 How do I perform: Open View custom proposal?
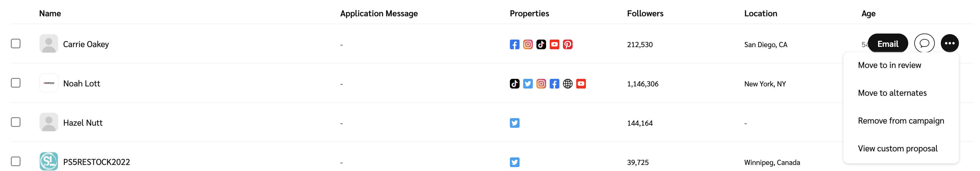click(897, 149)
